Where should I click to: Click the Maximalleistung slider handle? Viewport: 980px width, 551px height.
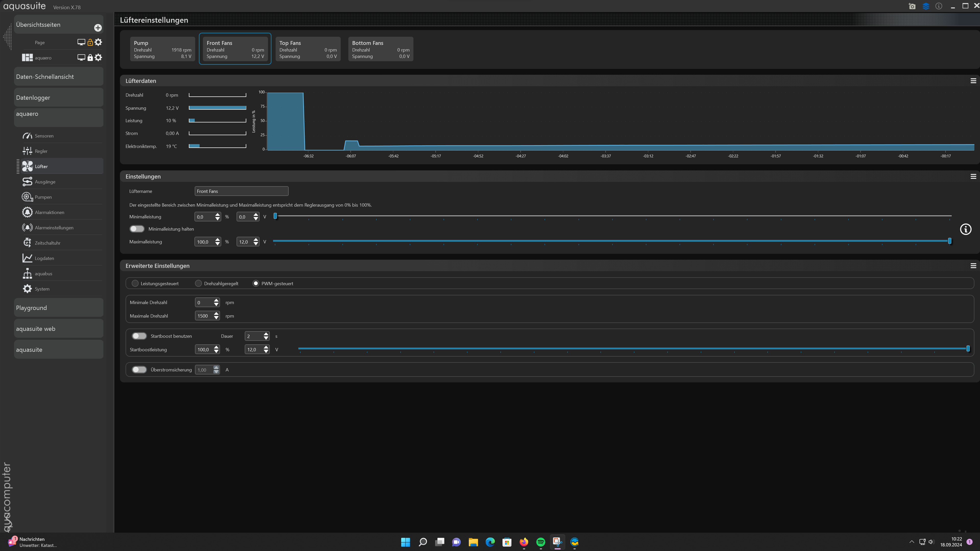coord(950,241)
